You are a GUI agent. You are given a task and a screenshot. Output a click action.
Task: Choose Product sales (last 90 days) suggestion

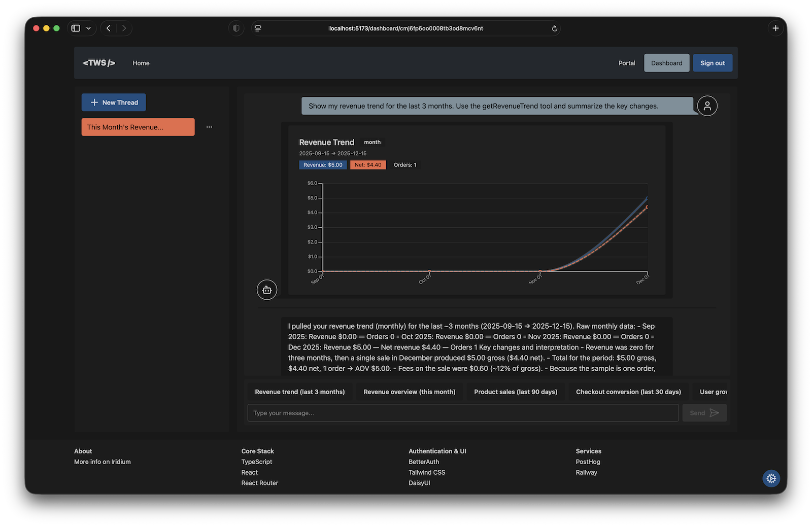(515, 392)
